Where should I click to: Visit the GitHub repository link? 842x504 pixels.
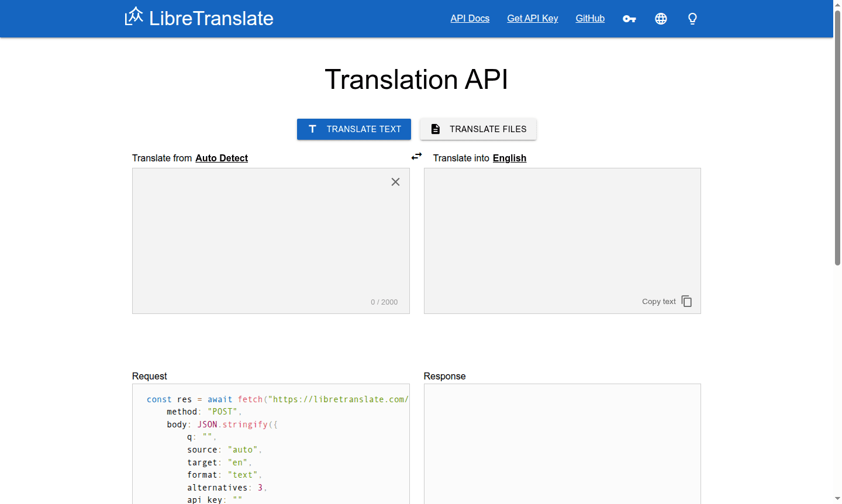pos(590,18)
